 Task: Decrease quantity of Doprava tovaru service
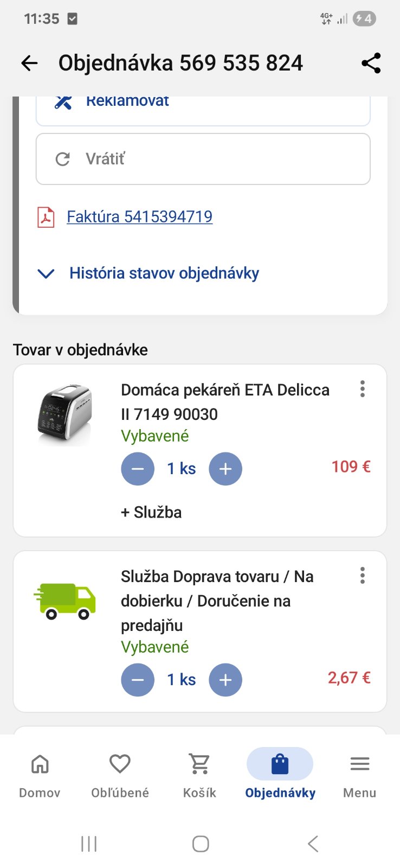point(138,680)
